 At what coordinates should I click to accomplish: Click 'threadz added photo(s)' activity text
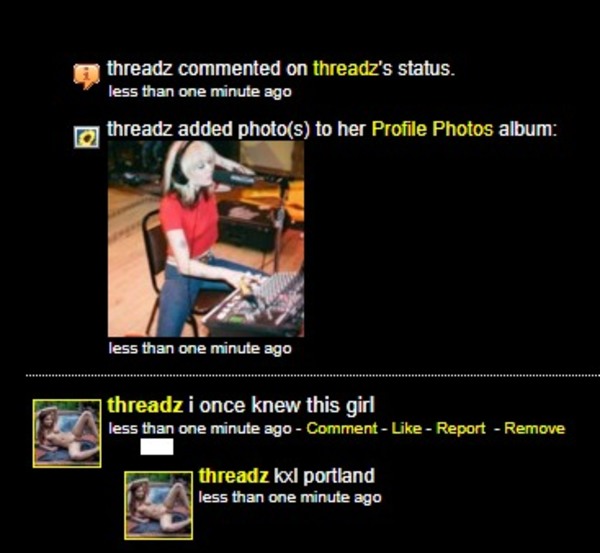point(208,129)
